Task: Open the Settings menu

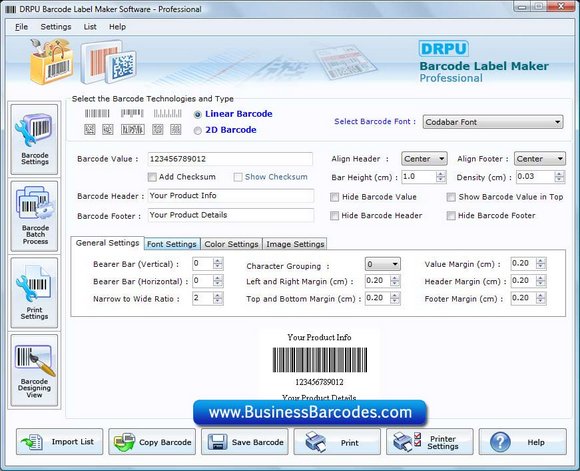Action: point(56,27)
